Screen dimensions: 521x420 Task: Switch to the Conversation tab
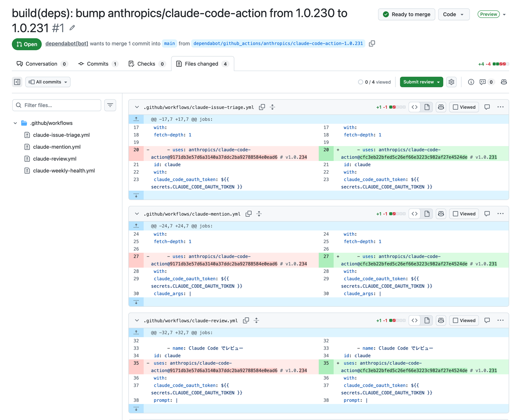[x=42, y=64]
